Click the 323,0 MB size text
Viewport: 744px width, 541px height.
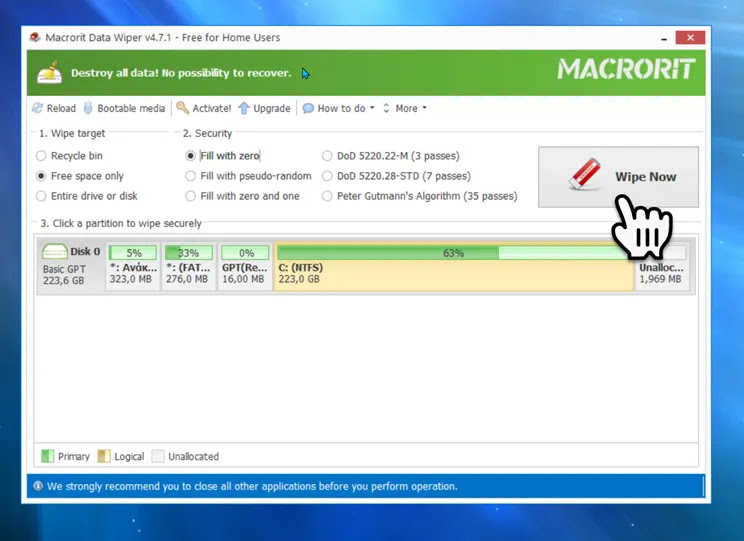tap(130, 279)
